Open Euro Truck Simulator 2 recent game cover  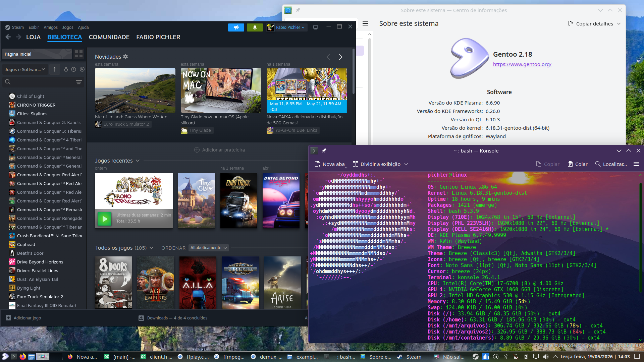click(239, 201)
